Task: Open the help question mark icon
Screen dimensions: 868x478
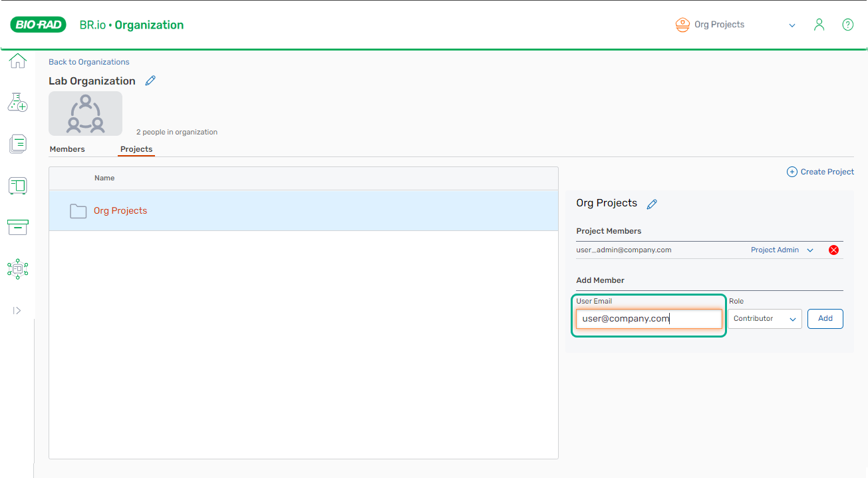Action: tap(847, 25)
